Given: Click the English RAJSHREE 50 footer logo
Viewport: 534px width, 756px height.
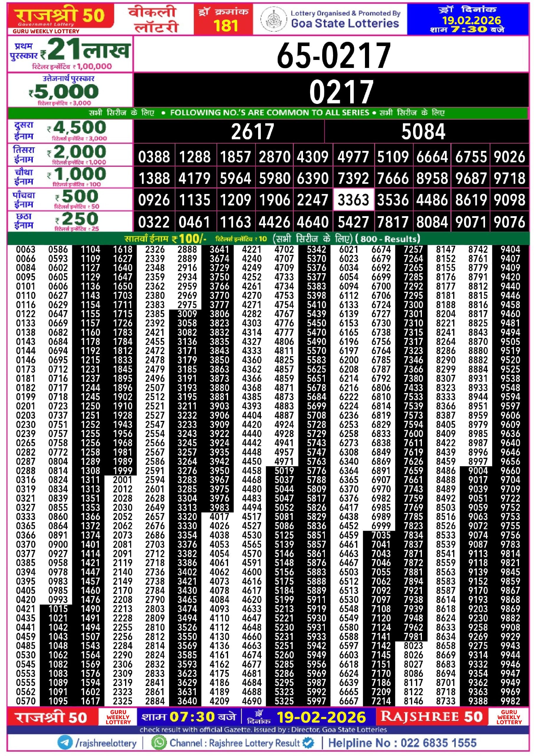Looking at the screenshot, I should point(431,716).
